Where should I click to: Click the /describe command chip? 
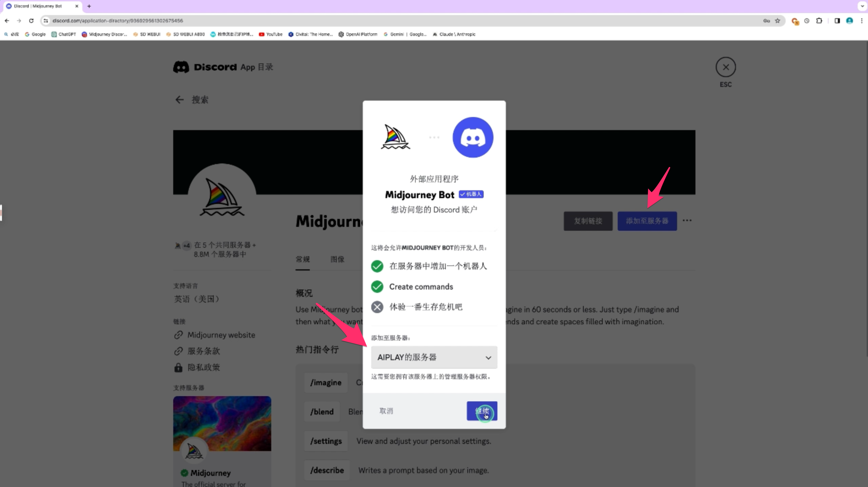click(327, 470)
